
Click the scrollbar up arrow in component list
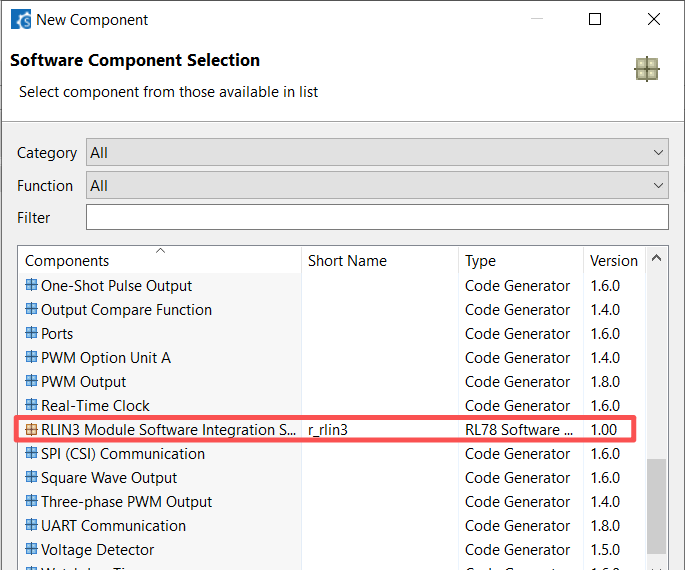[x=657, y=259]
